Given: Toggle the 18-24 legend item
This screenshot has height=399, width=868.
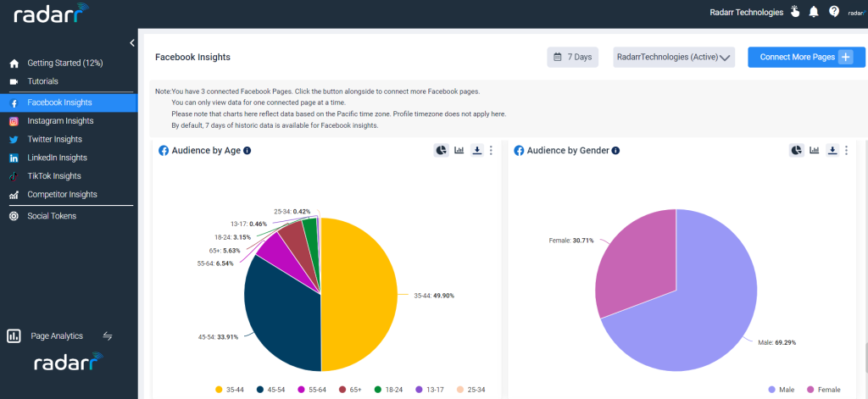Looking at the screenshot, I should (388, 390).
